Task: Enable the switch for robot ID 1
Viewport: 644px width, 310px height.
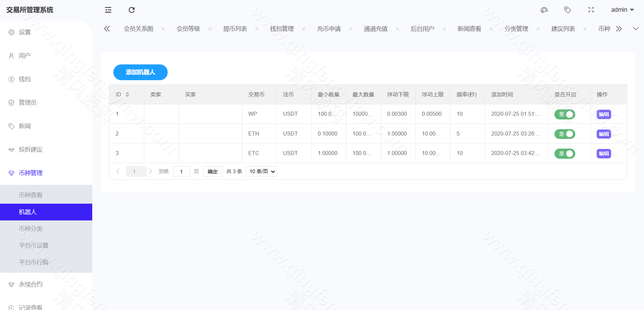Action: coord(565,114)
